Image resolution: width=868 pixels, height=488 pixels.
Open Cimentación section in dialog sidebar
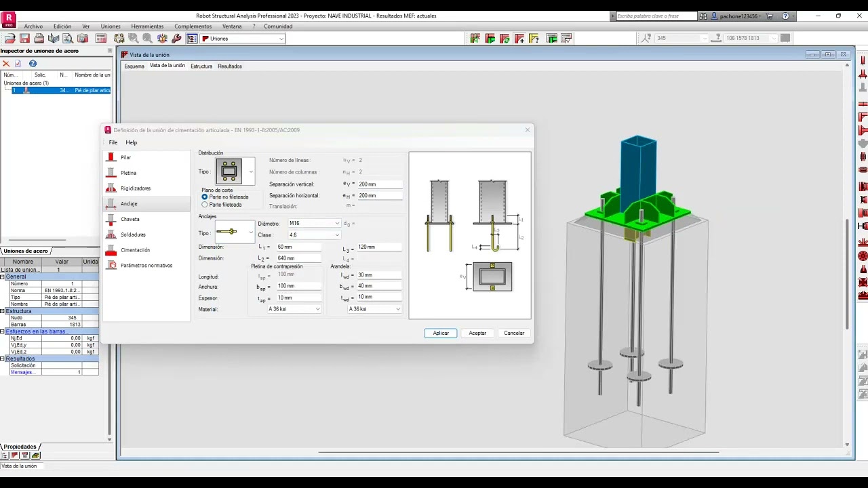pos(146,250)
